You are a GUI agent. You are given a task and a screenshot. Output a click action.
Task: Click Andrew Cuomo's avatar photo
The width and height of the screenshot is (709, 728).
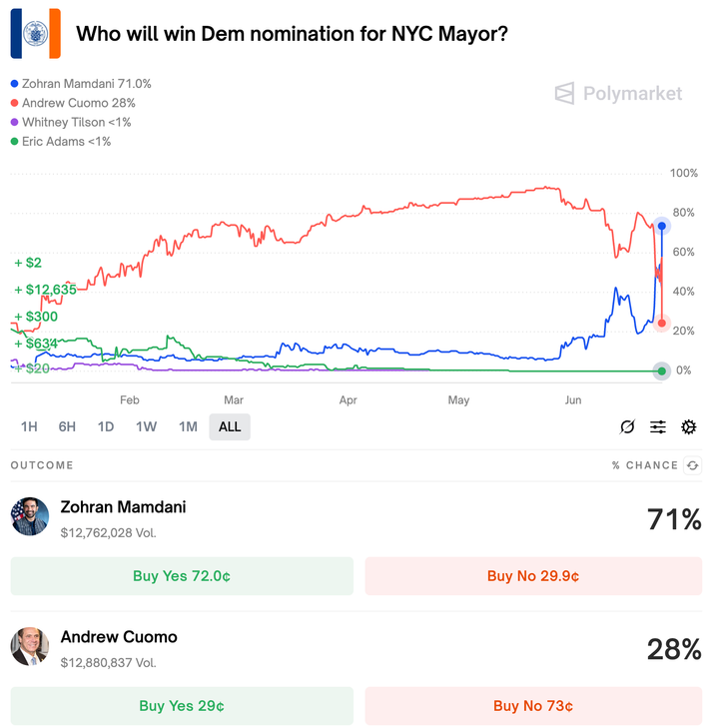[x=30, y=646]
